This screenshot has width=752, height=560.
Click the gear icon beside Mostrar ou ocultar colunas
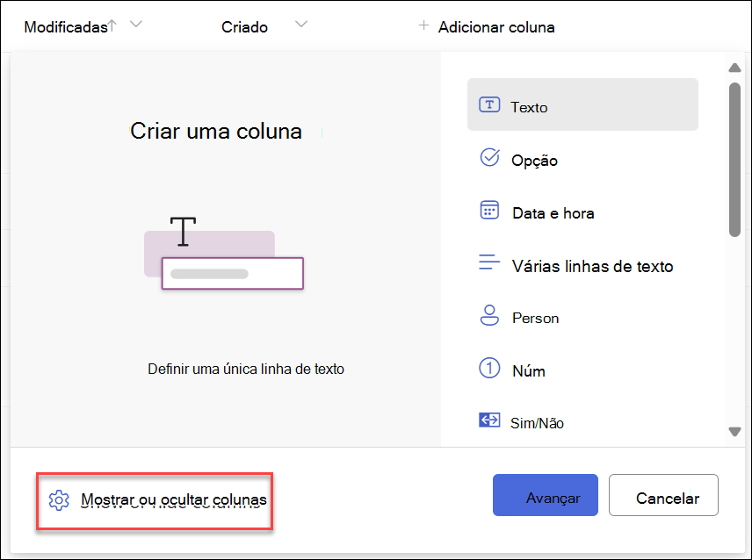coord(59,500)
